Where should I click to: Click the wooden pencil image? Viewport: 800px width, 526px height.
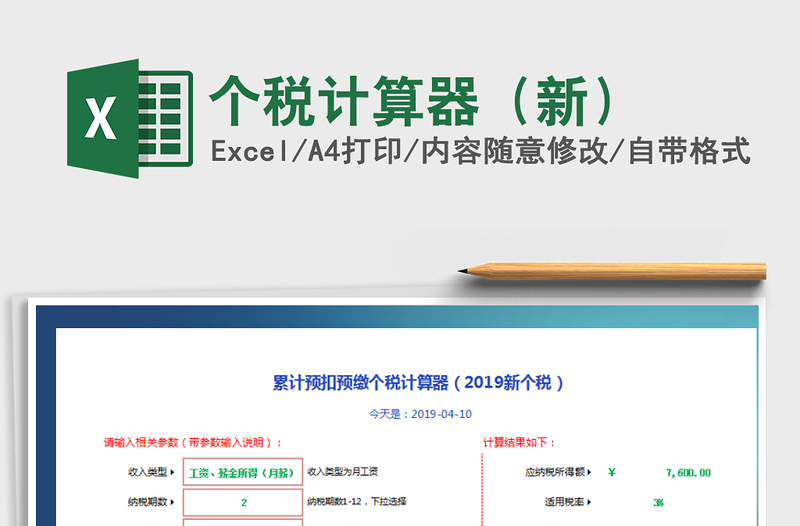point(612,271)
